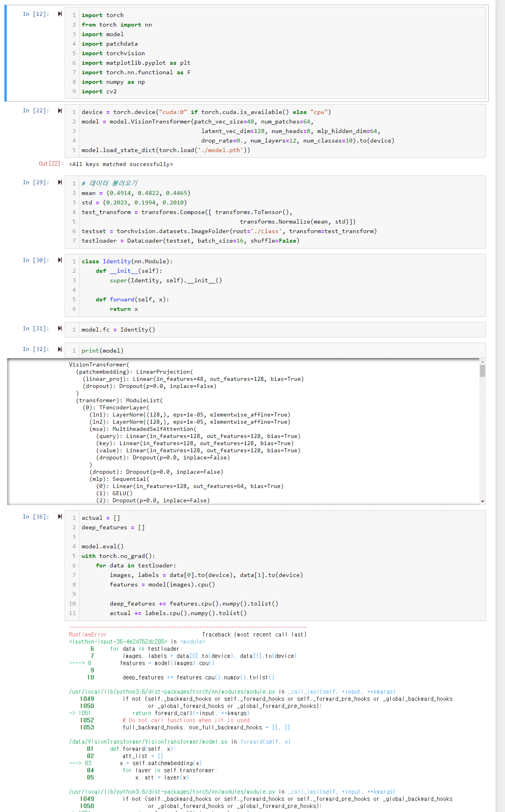The image size is (505, 812).
Task: Click the model.py file path in traceback
Action: pyautogui.click(x=148, y=742)
